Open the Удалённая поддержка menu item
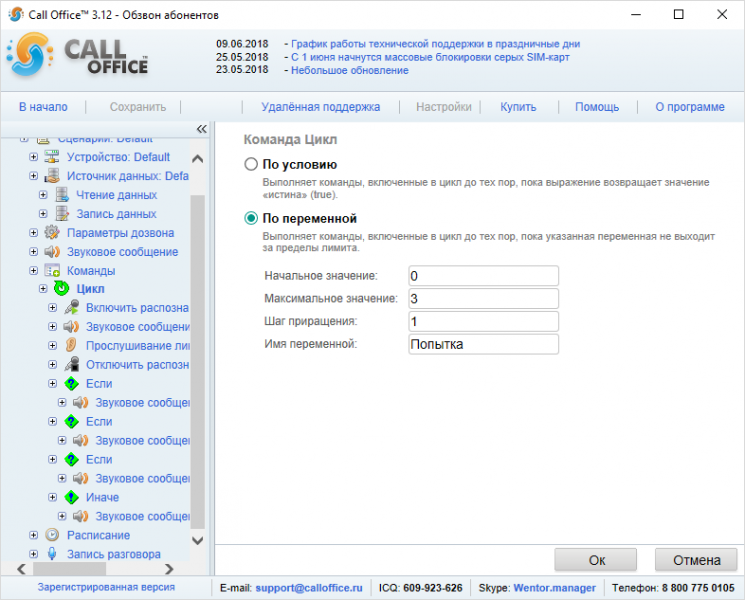 (x=321, y=107)
